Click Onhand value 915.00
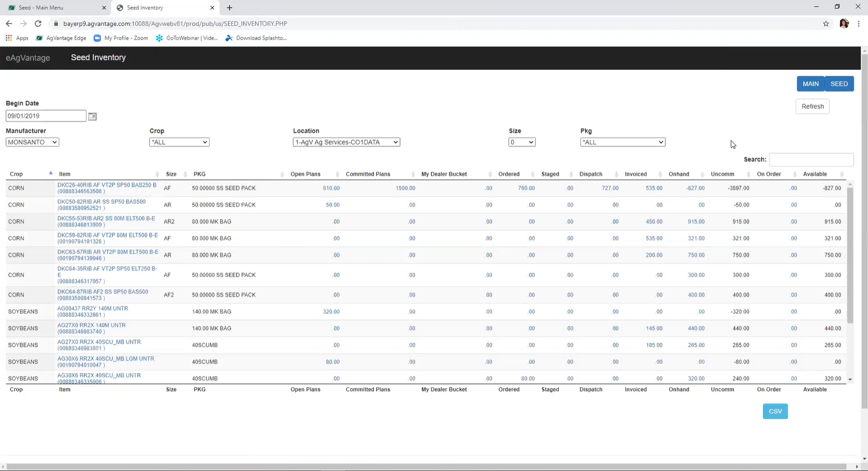The image size is (868, 471). pos(696,221)
